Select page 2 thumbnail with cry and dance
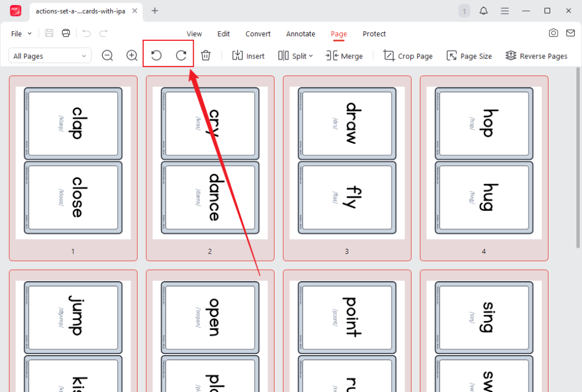 pyautogui.click(x=210, y=168)
